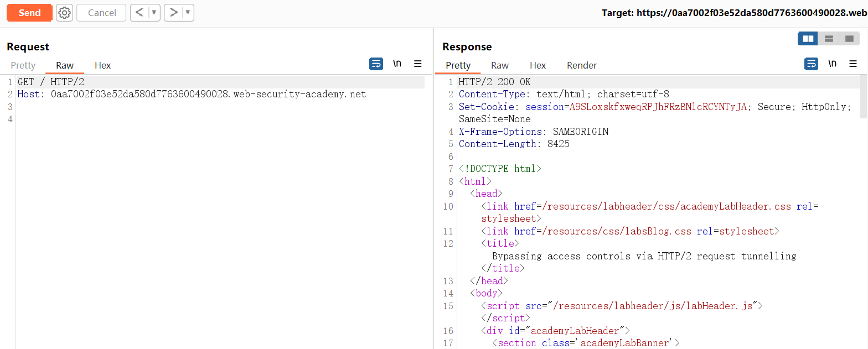Switch to side-by-side layout view
This screenshot has height=349, width=868.
(x=808, y=39)
